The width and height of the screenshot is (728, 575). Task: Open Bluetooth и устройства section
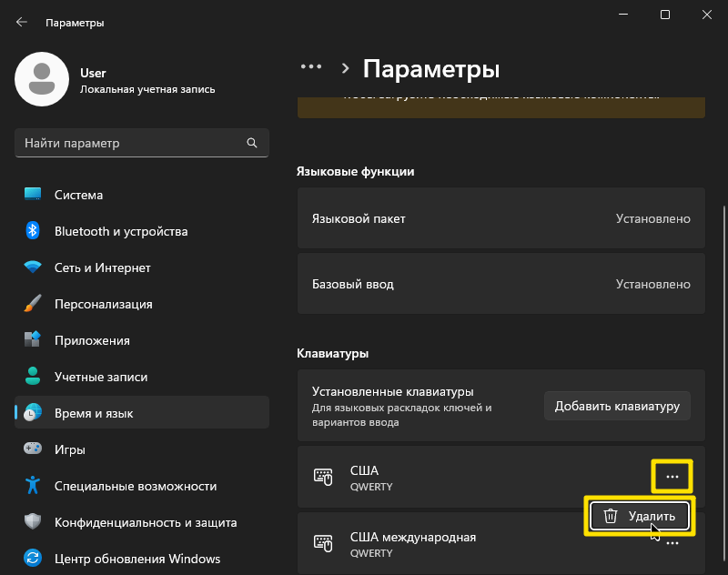(120, 231)
